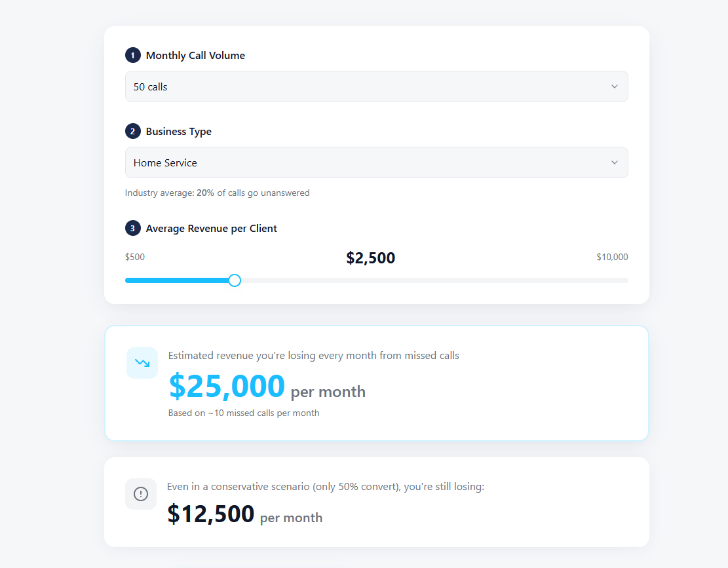
Task: Click the industry average 20% note
Action: [x=217, y=193]
